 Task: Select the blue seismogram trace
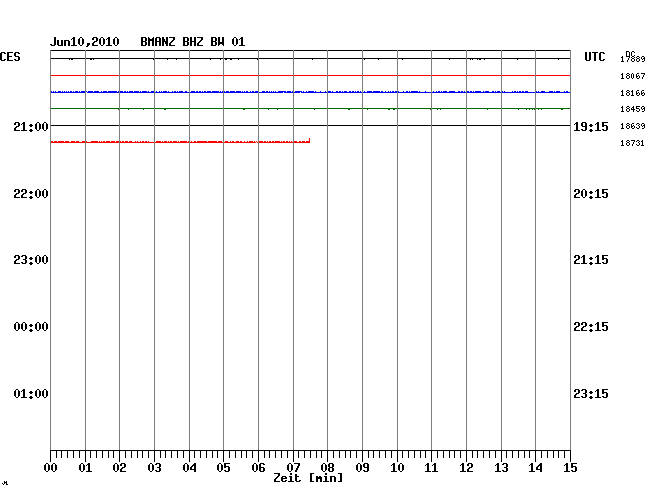point(310,92)
